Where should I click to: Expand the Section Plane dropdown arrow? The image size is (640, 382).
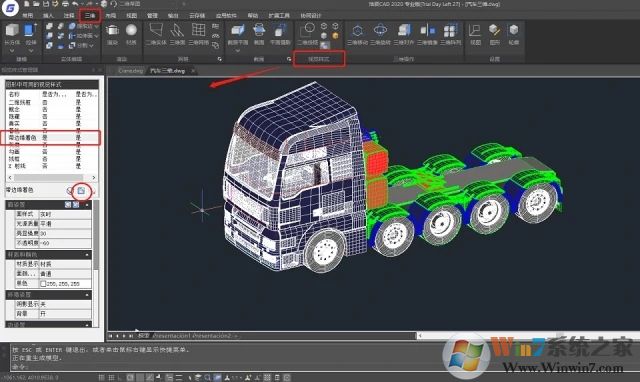pos(238,51)
